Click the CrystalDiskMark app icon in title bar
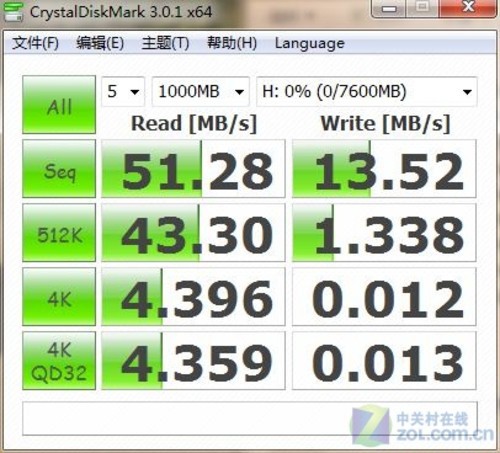Viewport: 500px width, 453px height. pyautogui.click(x=12, y=12)
